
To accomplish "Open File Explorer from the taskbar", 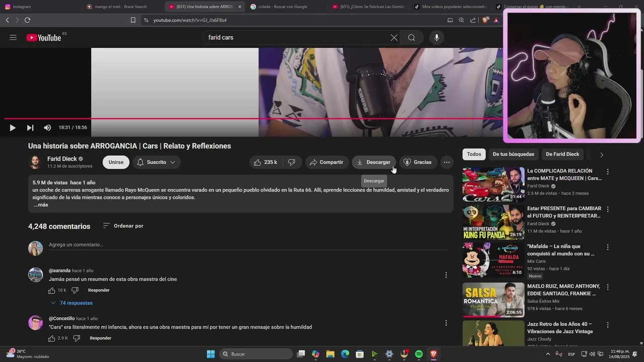I will [x=330, y=354].
